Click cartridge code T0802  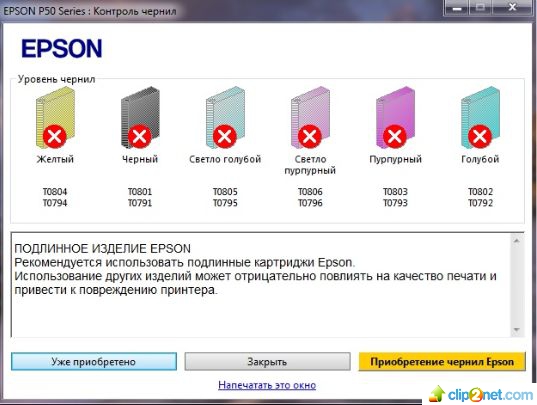(480, 191)
